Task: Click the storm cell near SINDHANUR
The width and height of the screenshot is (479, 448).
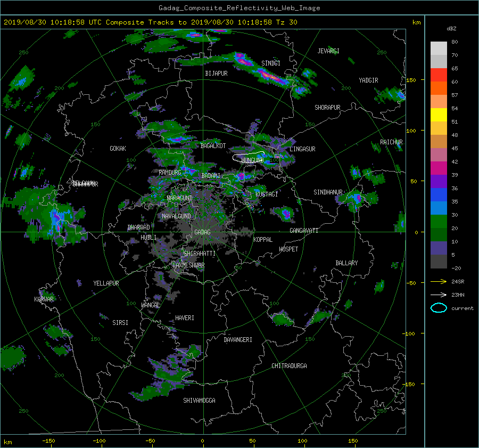Action: tap(356, 198)
